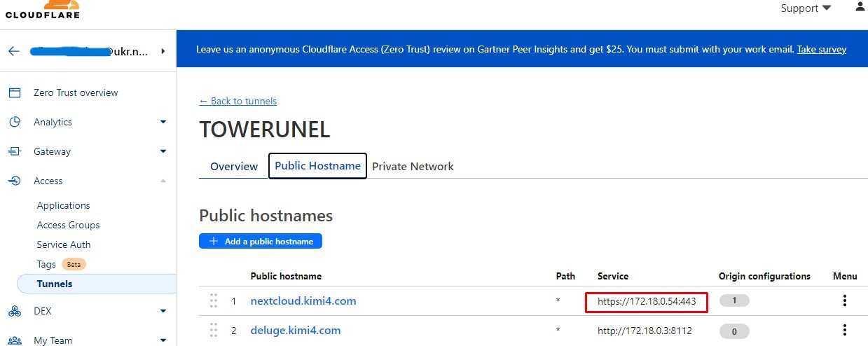Expand the DEX section arrow
This screenshot has width=868, height=346.
[163, 311]
